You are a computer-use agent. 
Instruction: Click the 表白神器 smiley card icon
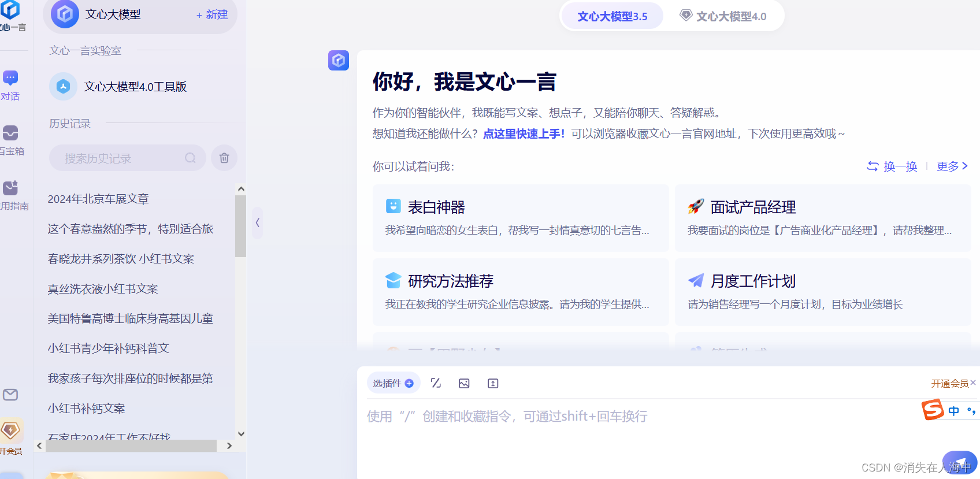394,206
